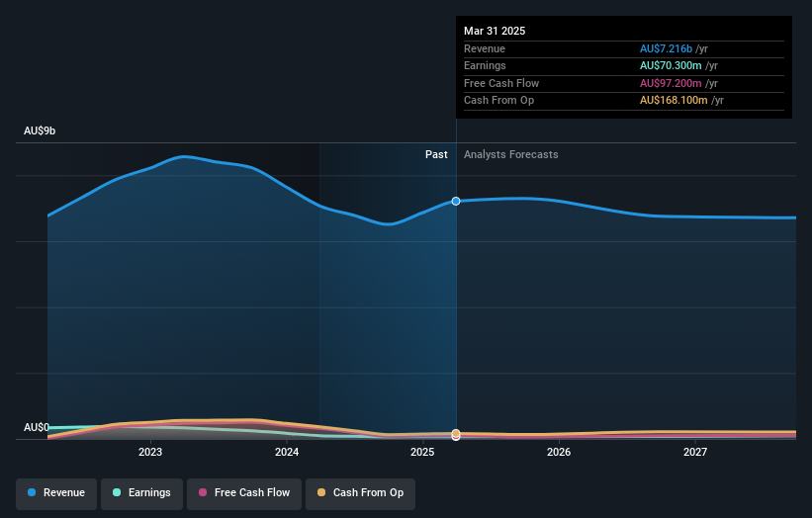Click the pink Free Cash Flow legend dot
The image size is (812, 518).
coord(203,492)
